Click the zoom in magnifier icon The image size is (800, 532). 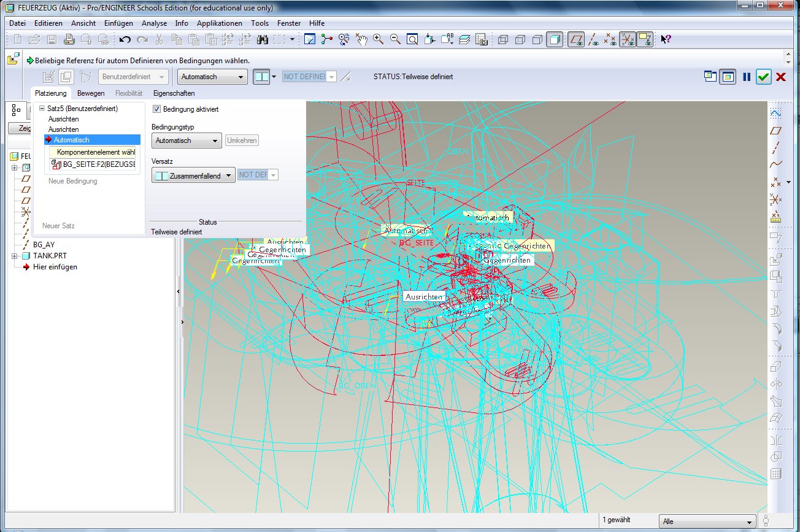click(x=379, y=39)
